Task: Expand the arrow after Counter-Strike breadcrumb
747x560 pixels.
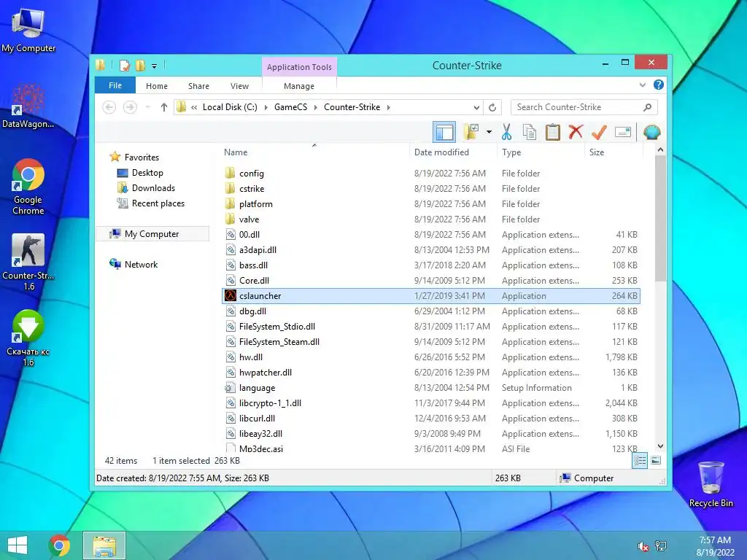Action: [388, 107]
